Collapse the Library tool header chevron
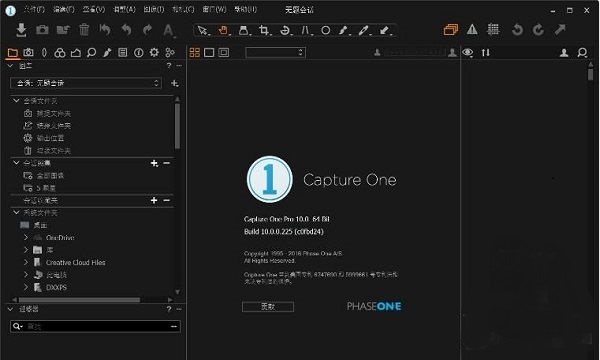600x360 pixels. click(11, 66)
